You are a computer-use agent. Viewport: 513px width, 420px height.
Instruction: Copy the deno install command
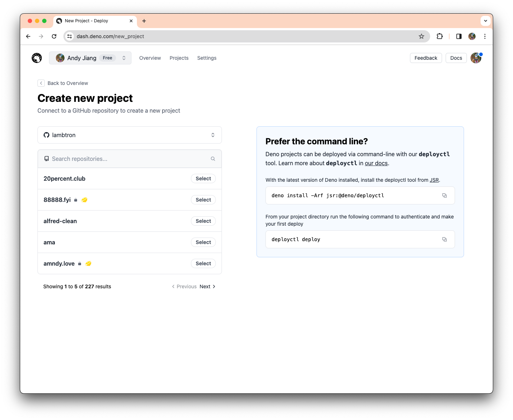pyautogui.click(x=445, y=195)
